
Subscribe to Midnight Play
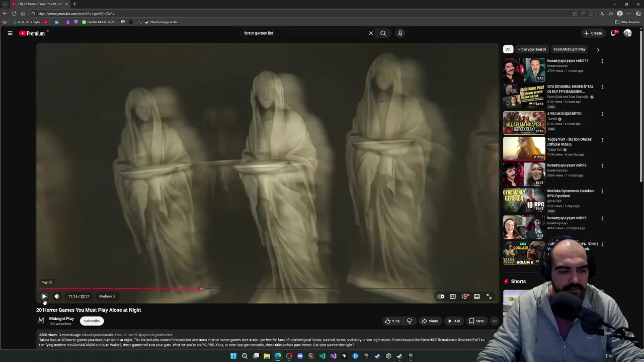[x=92, y=321]
